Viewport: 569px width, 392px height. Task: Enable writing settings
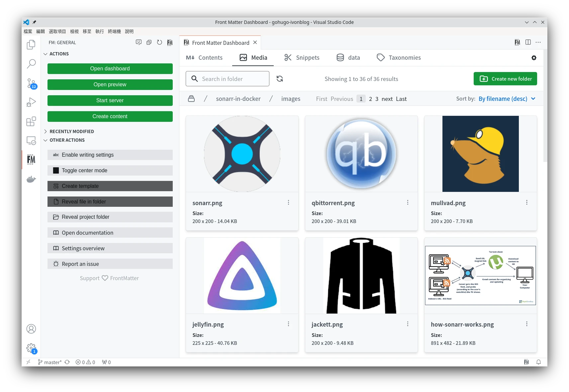pyautogui.click(x=110, y=155)
